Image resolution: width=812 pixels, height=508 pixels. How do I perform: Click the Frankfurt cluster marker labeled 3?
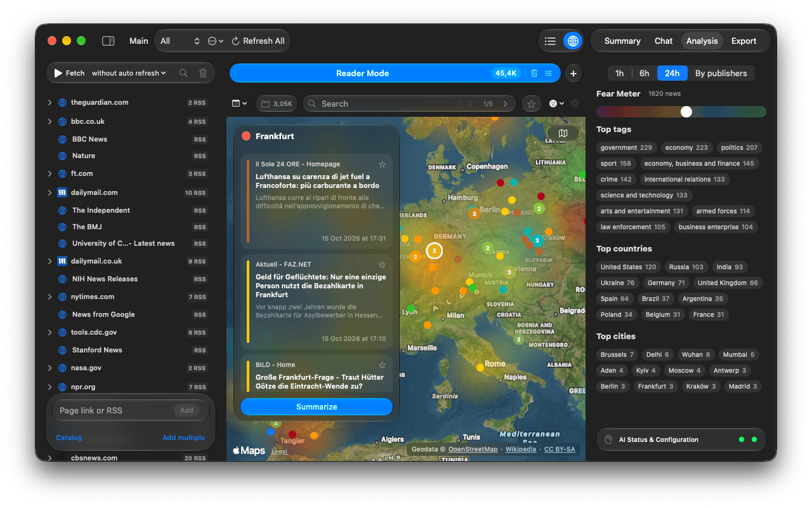434,251
